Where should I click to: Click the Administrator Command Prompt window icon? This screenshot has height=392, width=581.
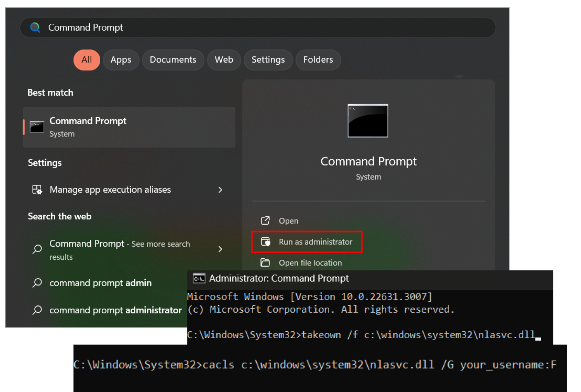click(x=199, y=278)
